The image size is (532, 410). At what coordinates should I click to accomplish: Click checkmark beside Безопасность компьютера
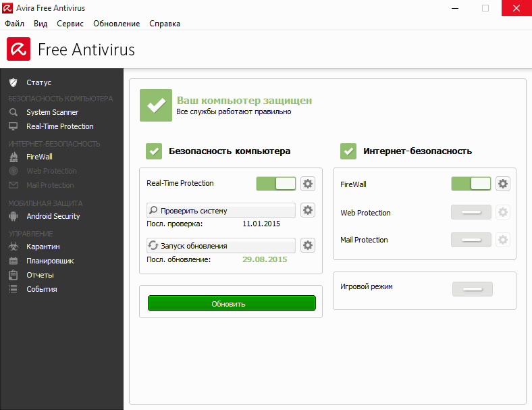(x=154, y=151)
